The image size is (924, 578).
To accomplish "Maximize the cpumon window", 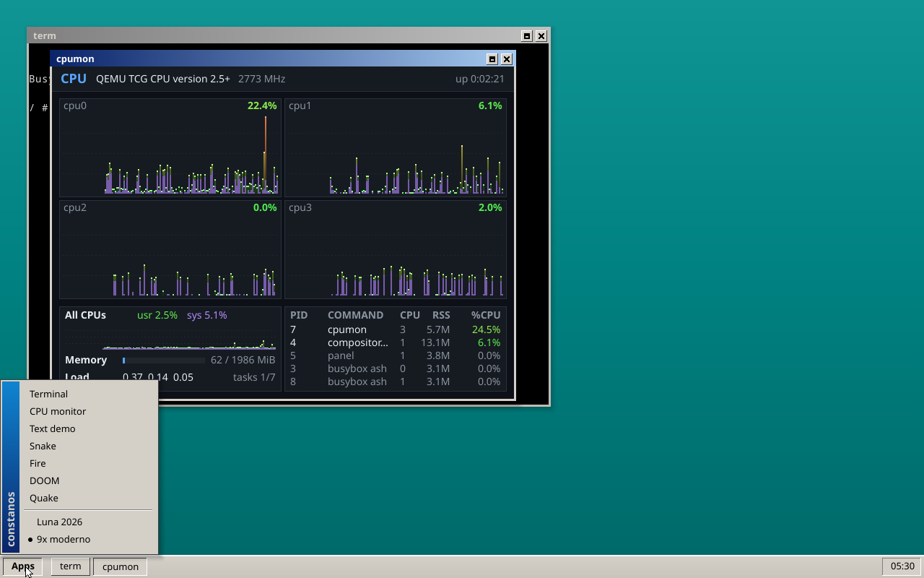I will pos(492,59).
